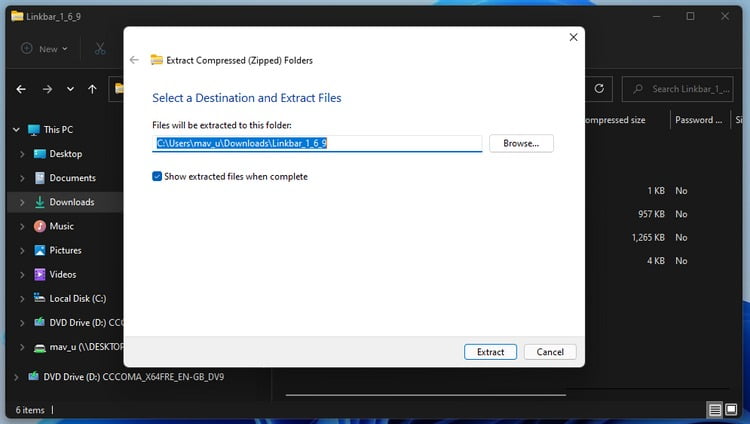
Task: Maximize the Linkbar_1_6_9 Explorer window
Action: pyautogui.click(x=690, y=16)
